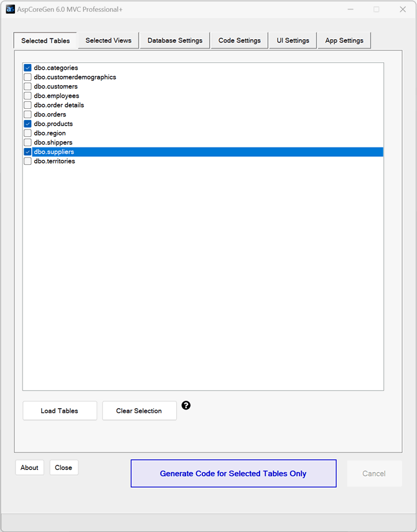Select the dbo.territories row text
The image size is (417, 532).
click(x=55, y=161)
